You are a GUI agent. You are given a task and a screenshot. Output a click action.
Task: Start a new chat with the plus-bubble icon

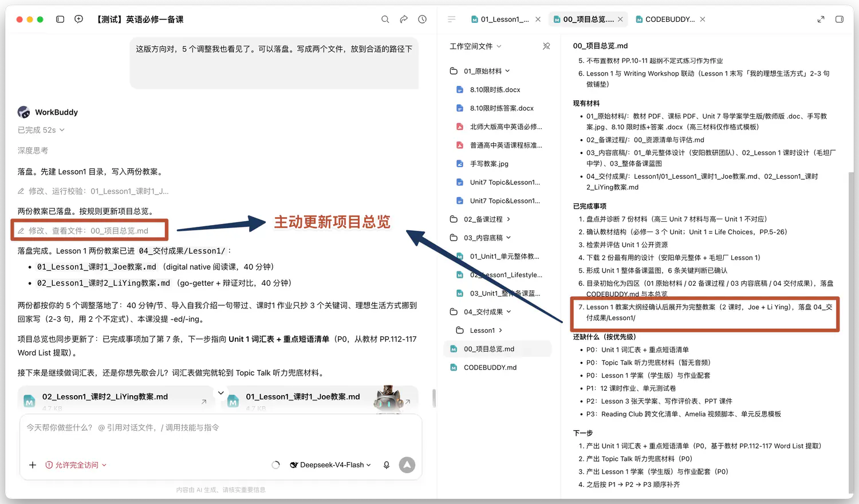pos(79,19)
